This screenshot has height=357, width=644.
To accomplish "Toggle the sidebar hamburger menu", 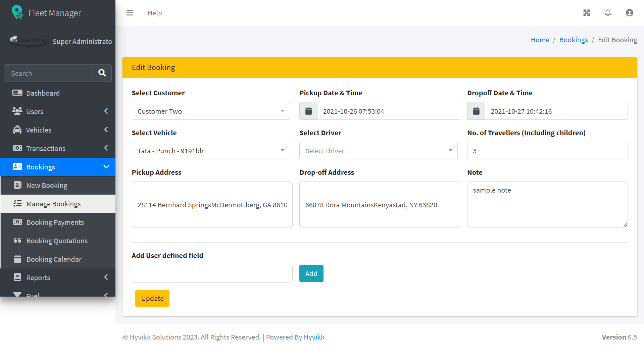I will (x=130, y=13).
